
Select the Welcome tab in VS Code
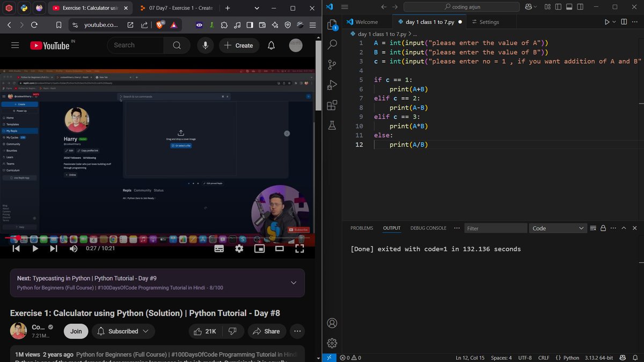click(367, 22)
